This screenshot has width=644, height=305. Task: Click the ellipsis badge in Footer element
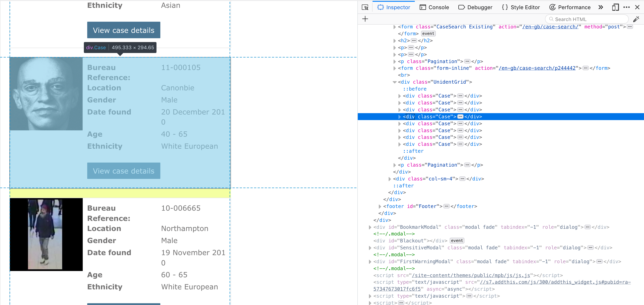click(x=446, y=206)
